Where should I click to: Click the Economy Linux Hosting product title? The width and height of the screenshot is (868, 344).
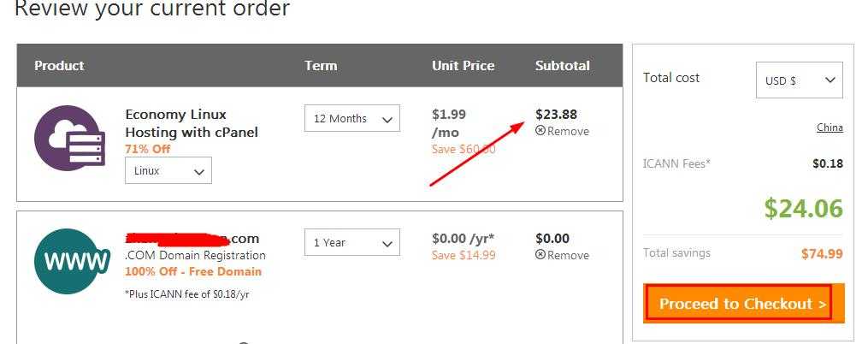click(x=191, y=123)
